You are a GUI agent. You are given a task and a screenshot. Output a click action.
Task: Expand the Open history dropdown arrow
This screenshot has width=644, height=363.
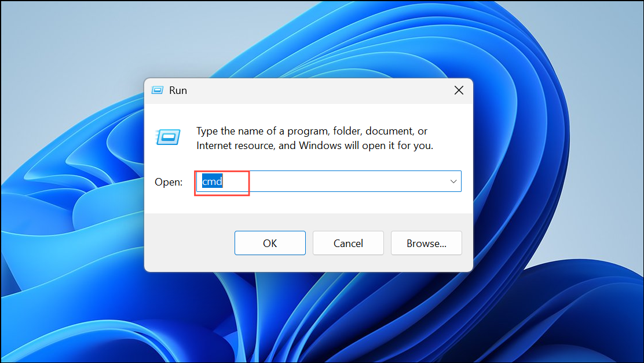click(453, 181)
